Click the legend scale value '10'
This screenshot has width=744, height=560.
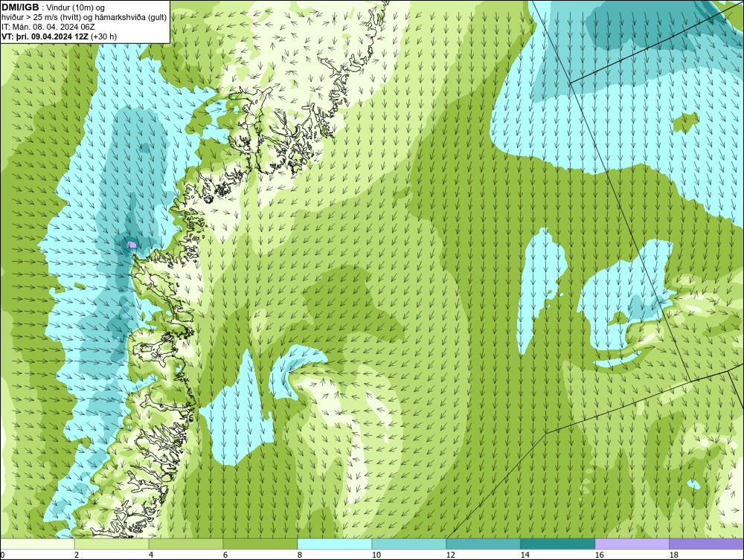pos(376,555)
